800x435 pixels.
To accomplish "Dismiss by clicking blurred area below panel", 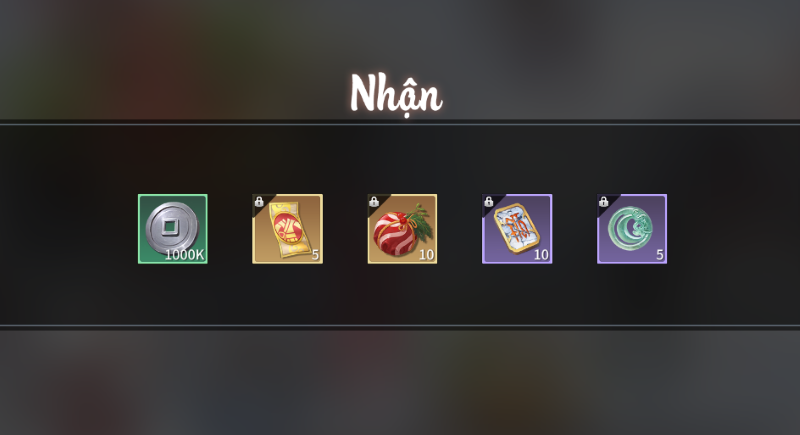I will (400, 382).
